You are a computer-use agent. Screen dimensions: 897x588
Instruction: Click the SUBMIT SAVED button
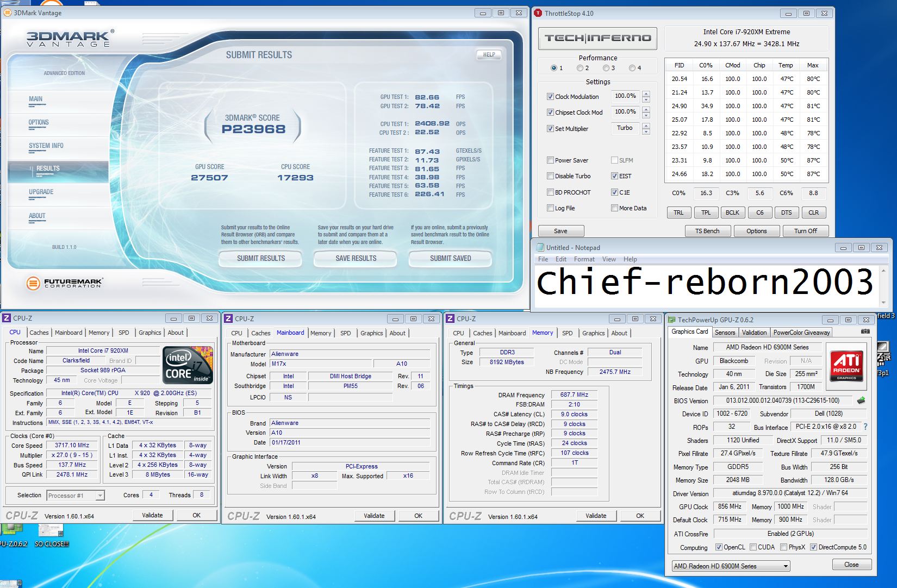click(450, 259)
